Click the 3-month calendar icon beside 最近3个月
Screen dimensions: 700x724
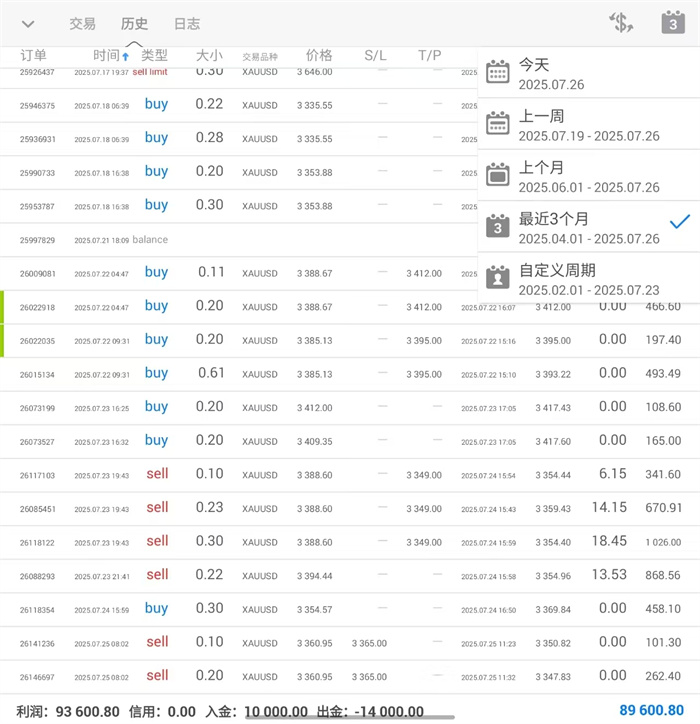click(498, 226)
